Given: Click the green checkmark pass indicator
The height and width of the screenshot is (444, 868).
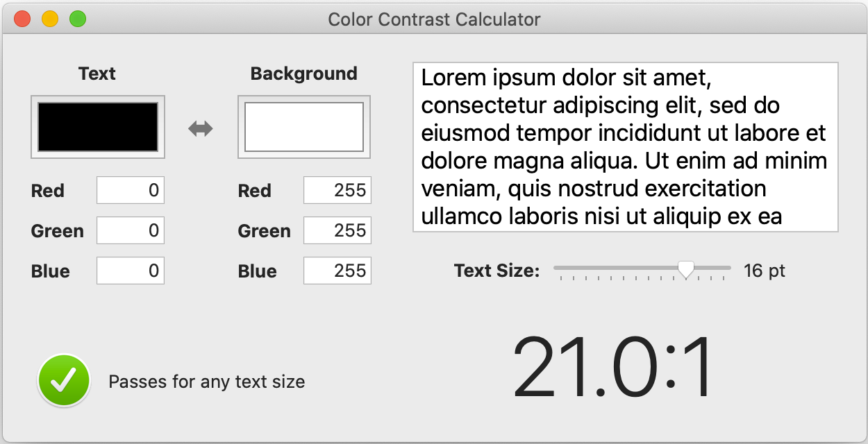Looking at the screenshot, I should pos(63,380).
